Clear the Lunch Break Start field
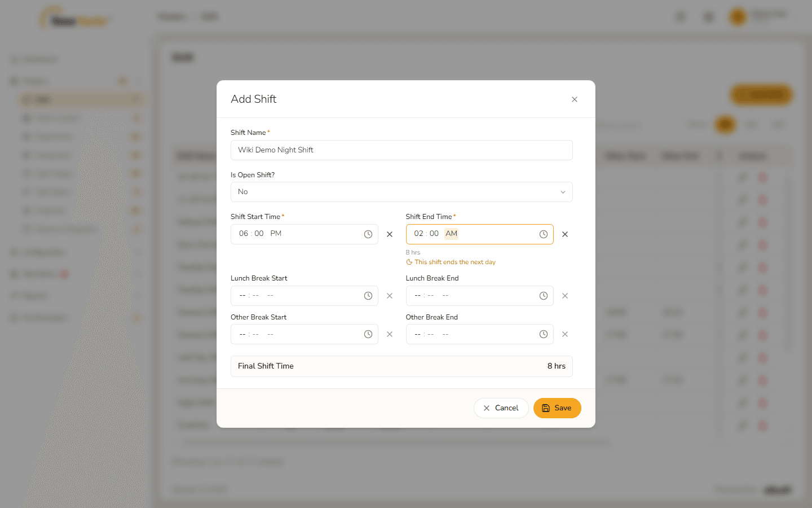This screenshot has width=812, height=508. 390,296
